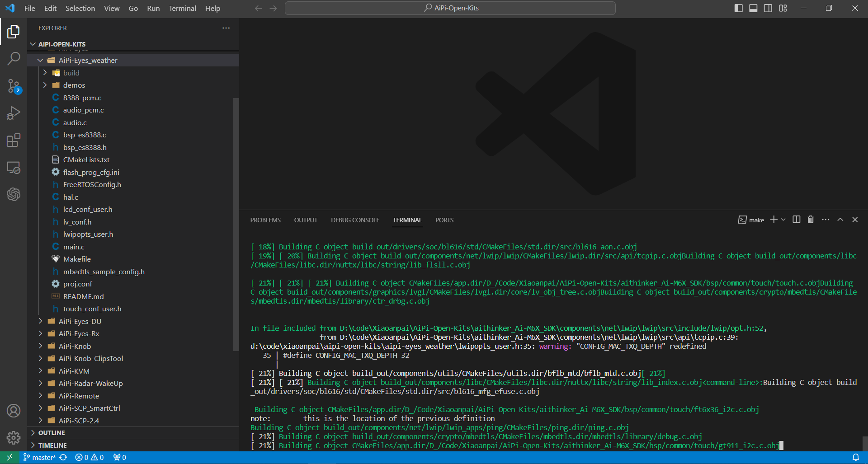Open the Go menu

tap(133, 8)
